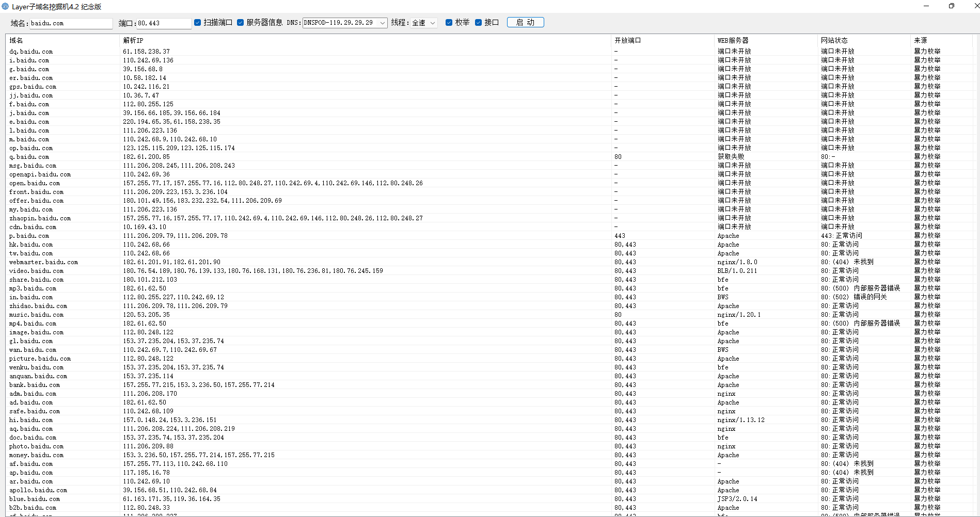Select row photo.baidu.com
This screenshot has width=980, height=517.
(489, 446)
